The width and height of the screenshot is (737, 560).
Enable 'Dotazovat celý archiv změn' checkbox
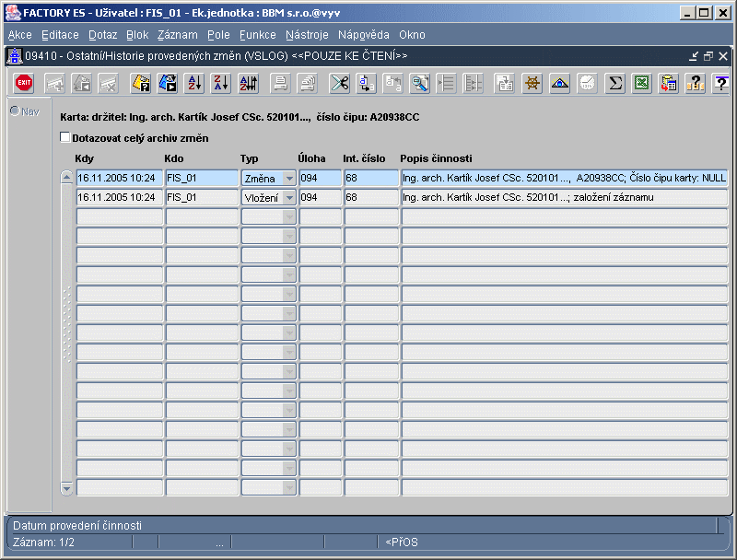(x=64, y=137)
